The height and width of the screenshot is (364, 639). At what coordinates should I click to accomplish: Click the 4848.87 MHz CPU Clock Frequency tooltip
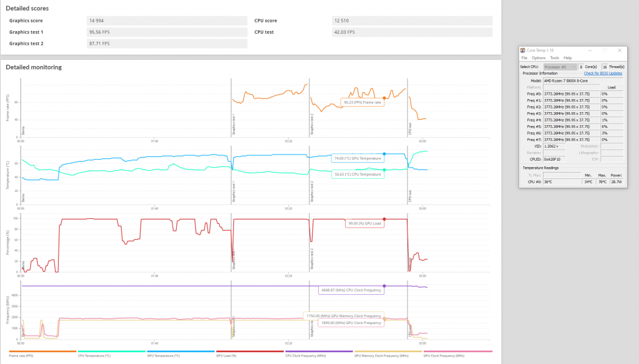(351, 290)
